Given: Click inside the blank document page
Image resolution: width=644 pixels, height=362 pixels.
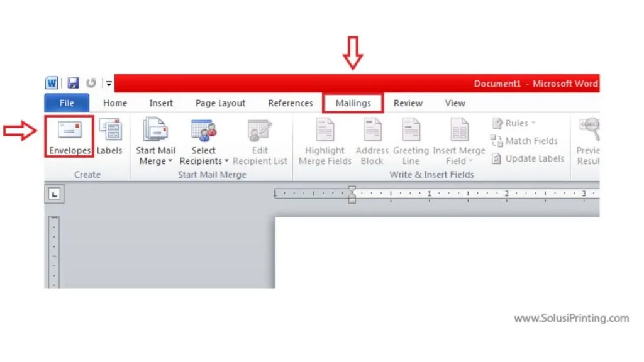Looking at the screenshot, I should pos(437,253).
